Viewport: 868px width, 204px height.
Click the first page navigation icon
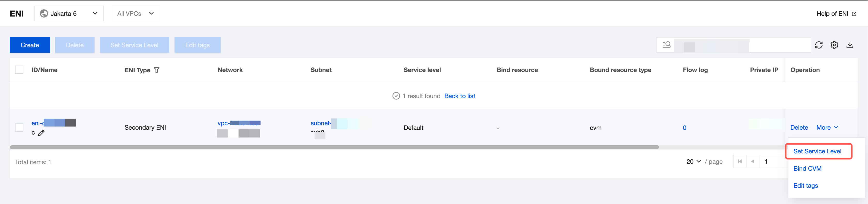(740, 162)
